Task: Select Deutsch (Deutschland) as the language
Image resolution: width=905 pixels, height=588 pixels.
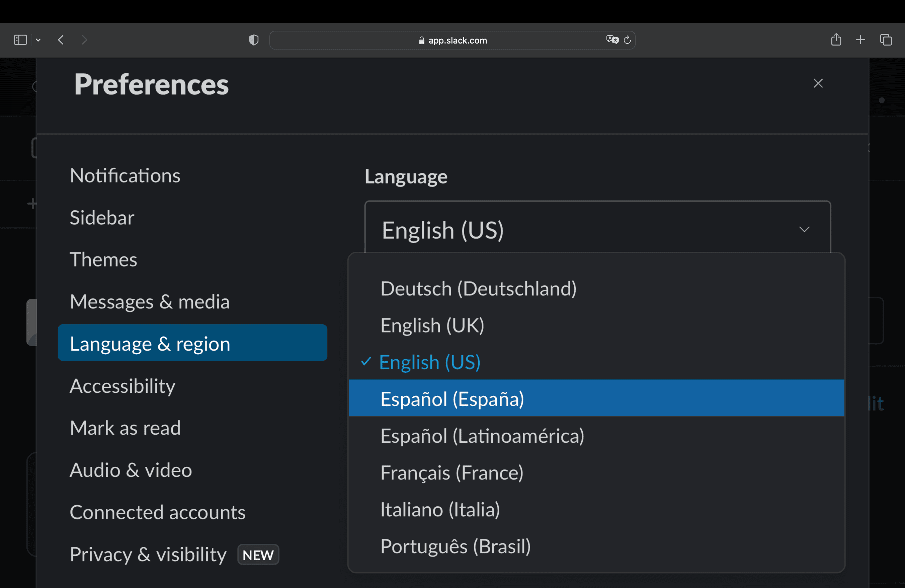Action: click(x=478, y=288)
